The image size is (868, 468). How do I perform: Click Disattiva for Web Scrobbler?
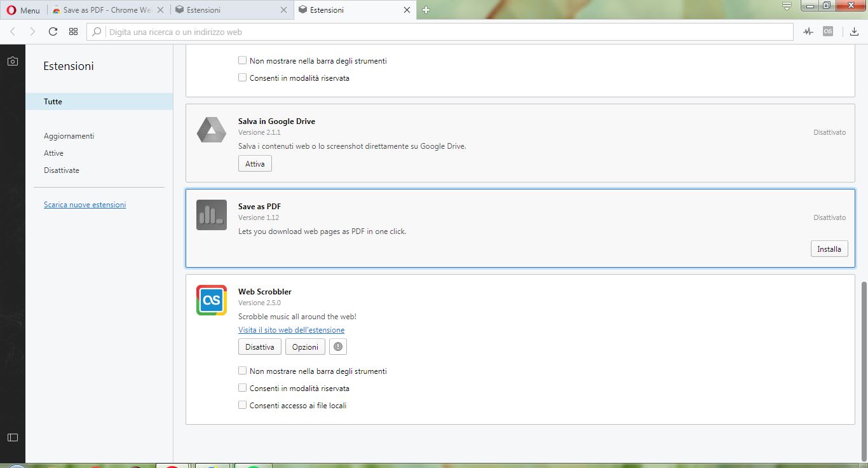pyautogui.click(x=259, y=347)
